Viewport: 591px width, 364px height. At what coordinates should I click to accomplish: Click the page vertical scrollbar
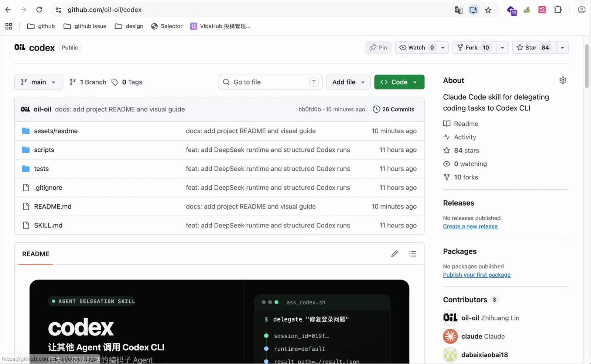(587, 66)
